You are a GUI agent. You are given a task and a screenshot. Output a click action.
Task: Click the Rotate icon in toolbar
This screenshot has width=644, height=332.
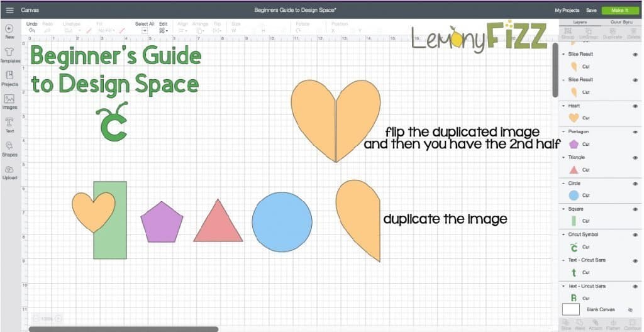(297, 30)
